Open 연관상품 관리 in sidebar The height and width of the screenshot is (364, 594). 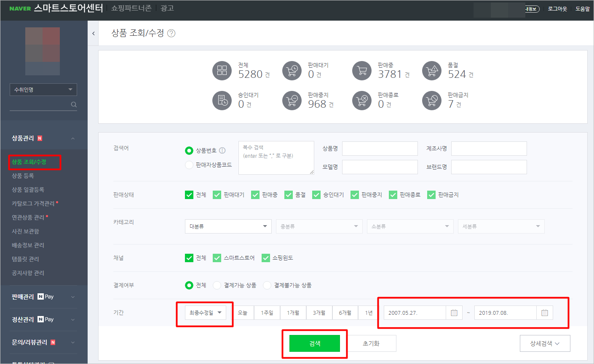click(x=28, y=218)
